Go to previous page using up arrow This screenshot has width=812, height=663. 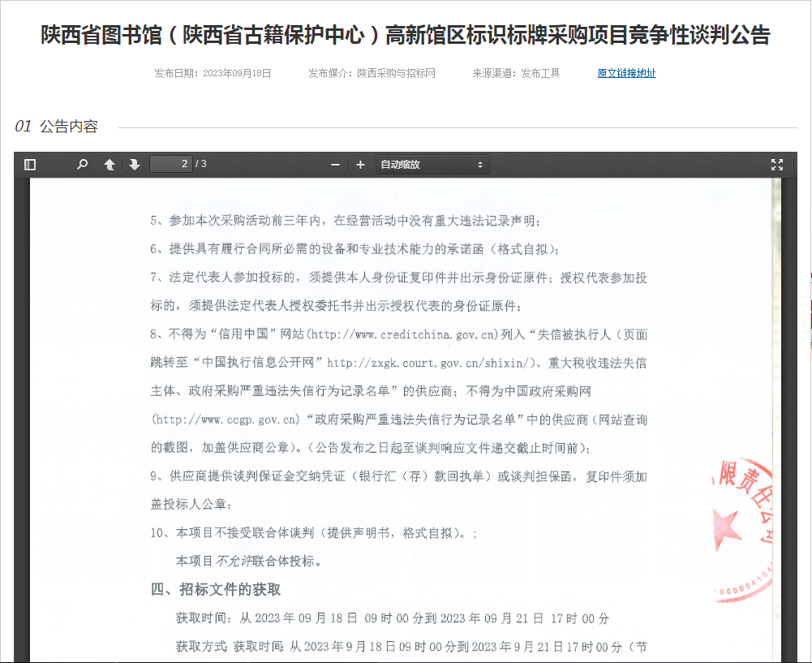click(x=110, y=165)
